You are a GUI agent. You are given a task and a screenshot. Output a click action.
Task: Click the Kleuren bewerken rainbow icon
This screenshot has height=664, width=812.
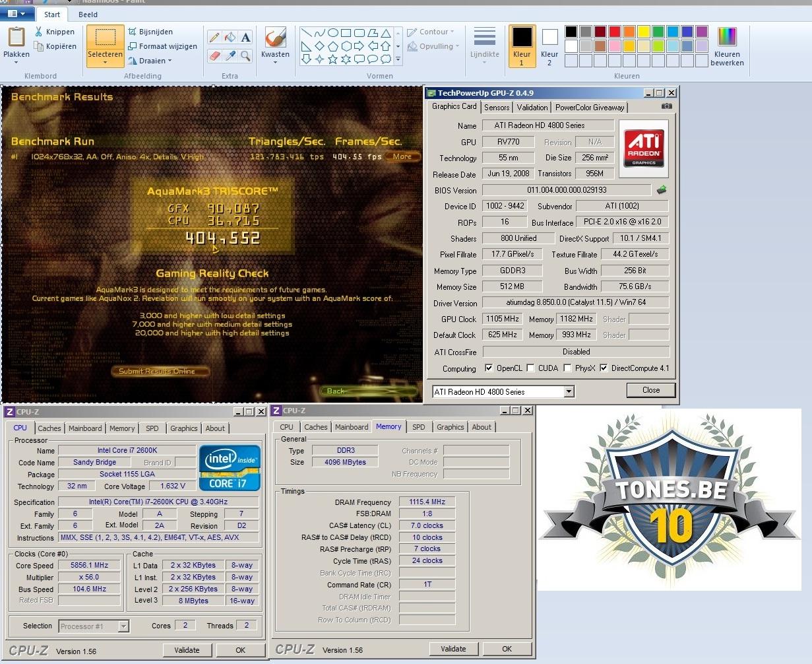(727, 37)
